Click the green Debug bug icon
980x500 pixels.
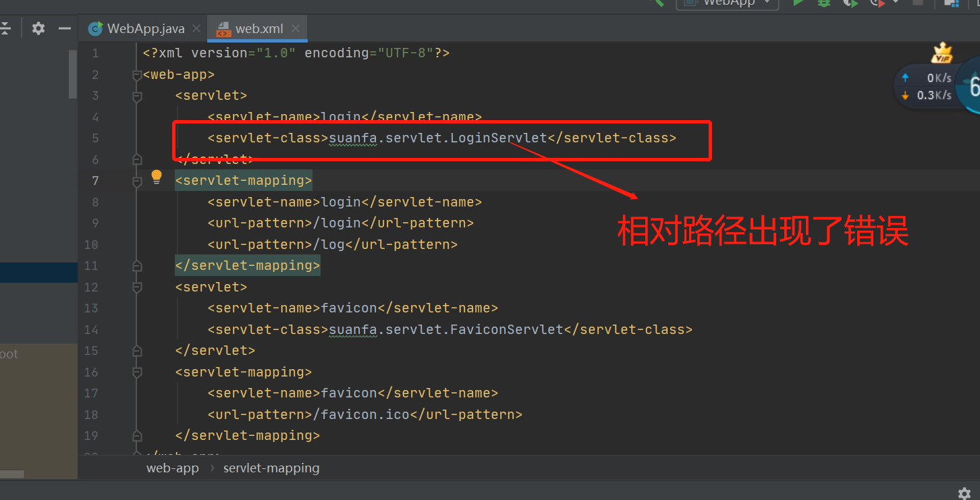coord(824,3)
